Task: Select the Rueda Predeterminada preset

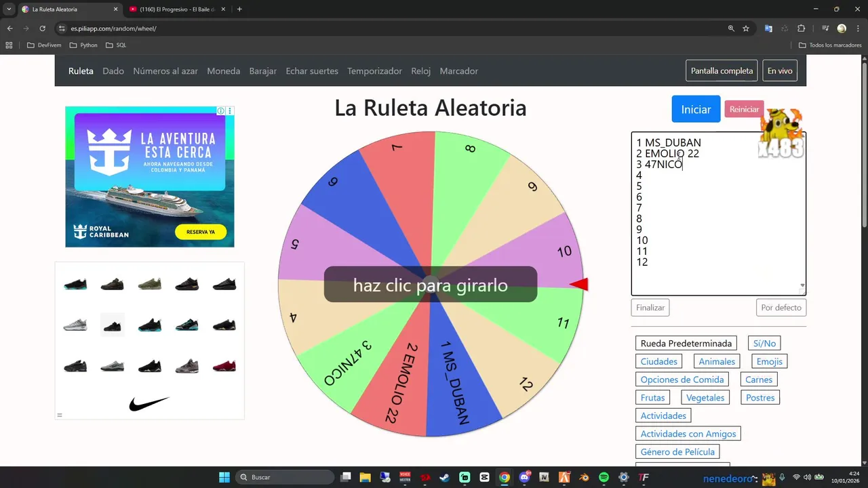Action: 686,344
